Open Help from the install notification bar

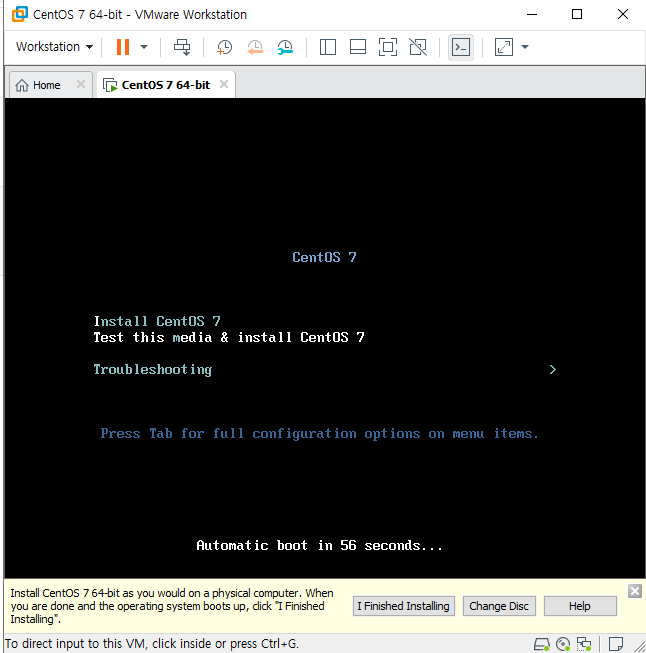pos(580,606)
